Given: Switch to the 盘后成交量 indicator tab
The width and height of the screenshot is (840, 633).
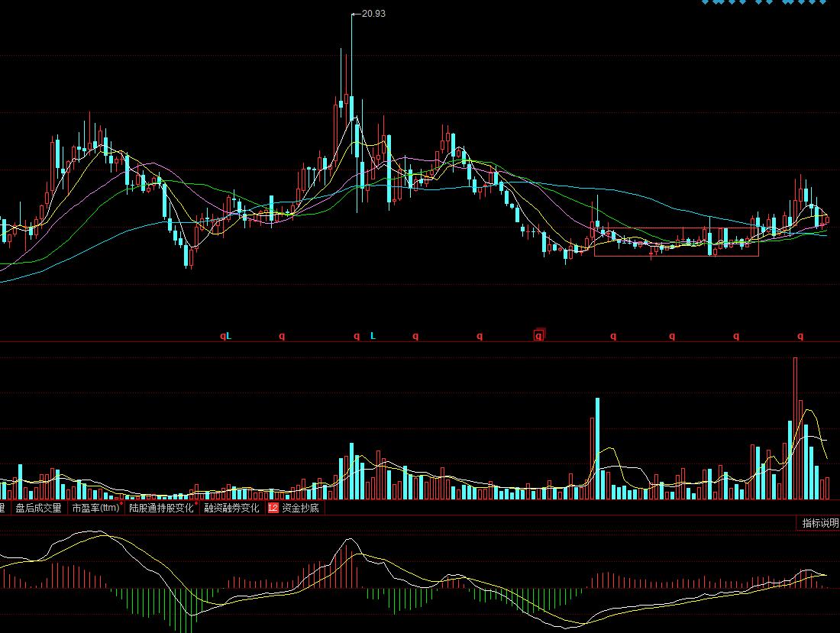Looking at the screenshot, I should [x=38, y=508].
